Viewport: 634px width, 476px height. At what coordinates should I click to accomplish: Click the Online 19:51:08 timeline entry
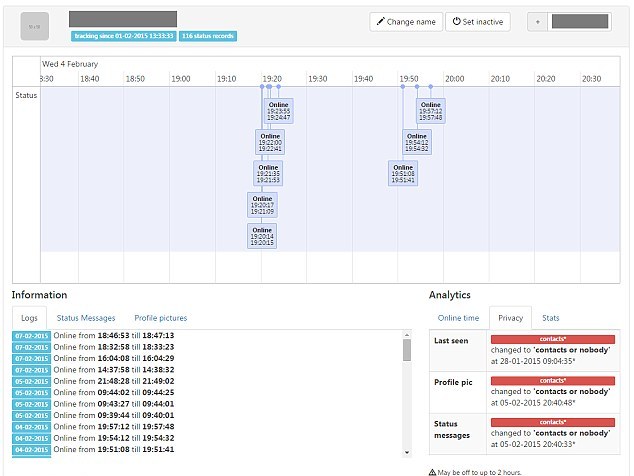click(403, 173)
